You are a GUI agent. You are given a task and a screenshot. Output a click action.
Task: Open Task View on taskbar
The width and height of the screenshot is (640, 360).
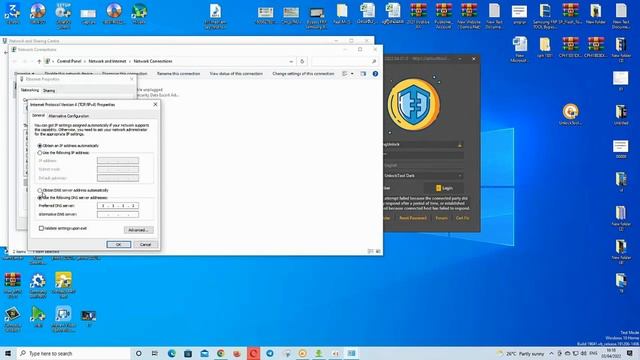tap(155, 353)
